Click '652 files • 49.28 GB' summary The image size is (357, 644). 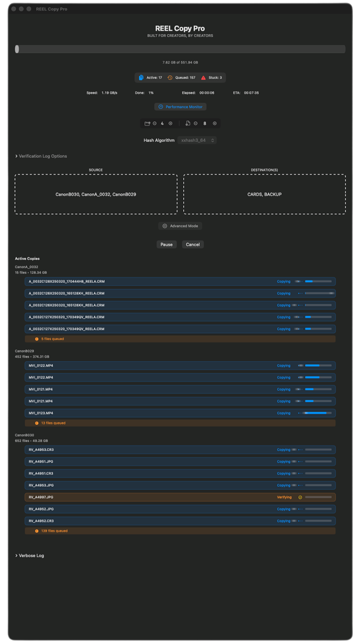click(x=31, y=441)
